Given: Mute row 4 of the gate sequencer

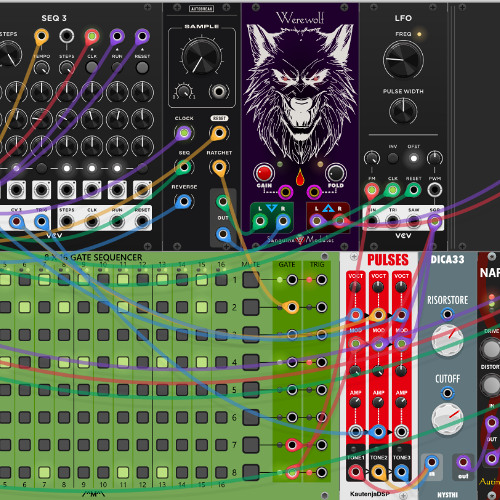Looking at the screenshot, I should tap(251, 362).
